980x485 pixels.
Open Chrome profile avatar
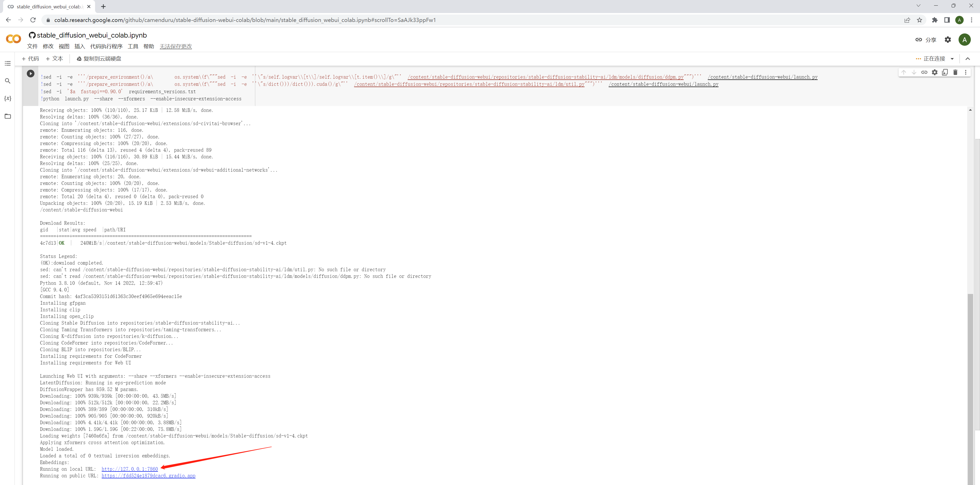(960, 20)
